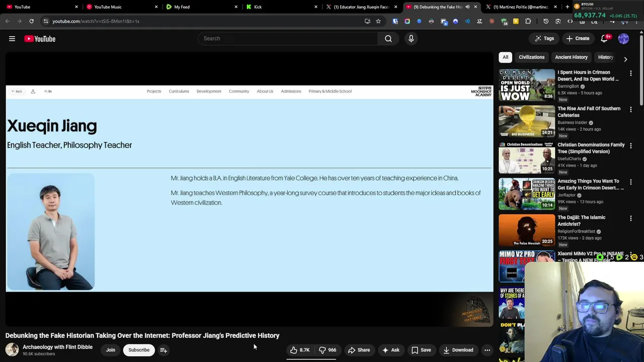Select the Ancient History filter chip
The height and width of the screenshot is (362, 644).
pyautogui.click(x=571, y=57)
